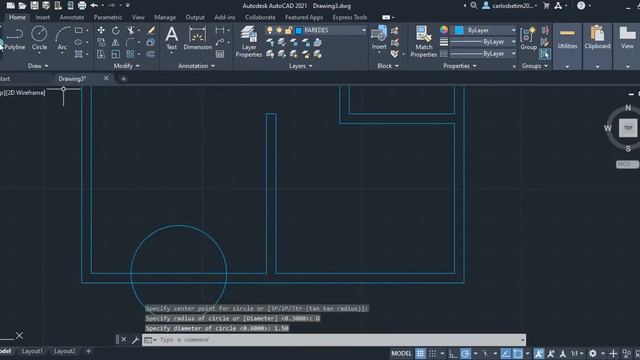Viewport: 640px width, 360px height.
Task: Select the Dimension tool
Action: pyautogui.click(x=198, y=38)
